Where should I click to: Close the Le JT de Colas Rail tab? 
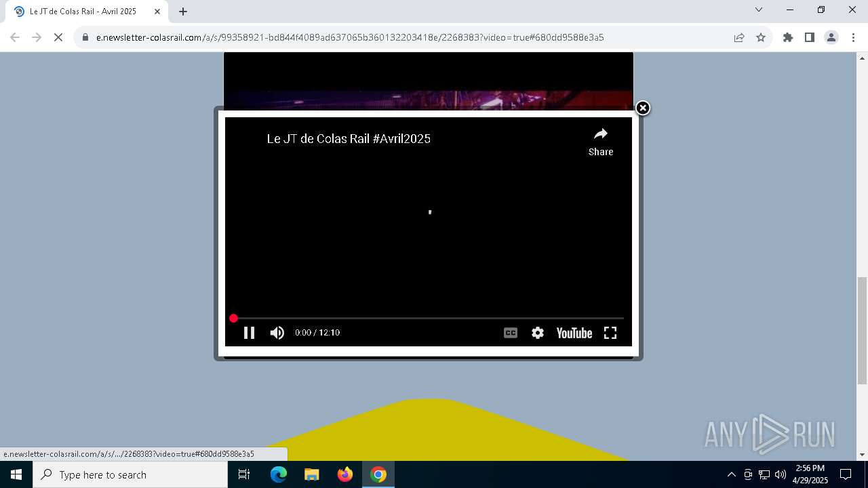[x=157, y=12]
